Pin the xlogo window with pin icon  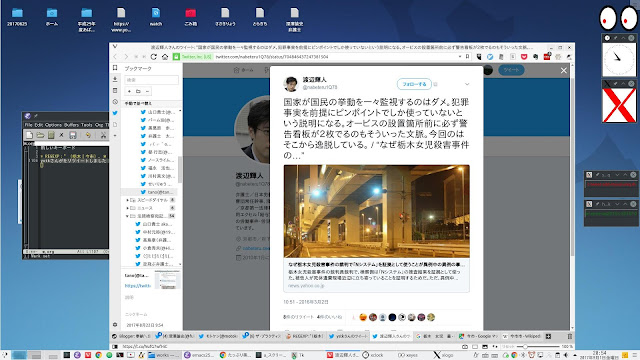pyautogui.click(x=616, y=84)
